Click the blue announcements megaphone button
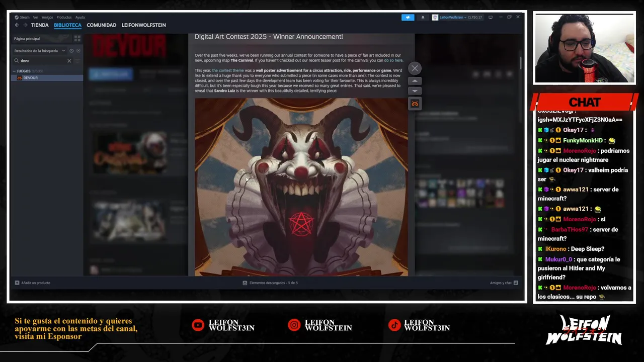 click(408, 17)
